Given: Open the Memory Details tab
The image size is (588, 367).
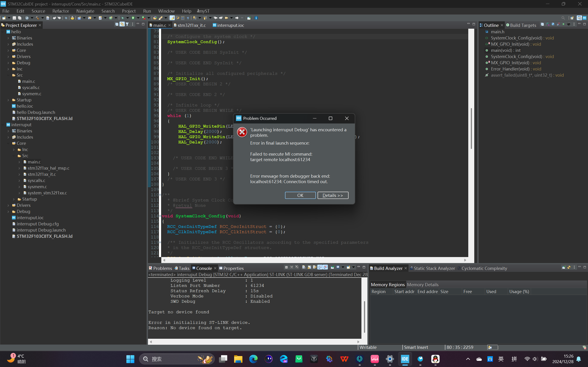Looking at the screenshot, I should point(423,284).
